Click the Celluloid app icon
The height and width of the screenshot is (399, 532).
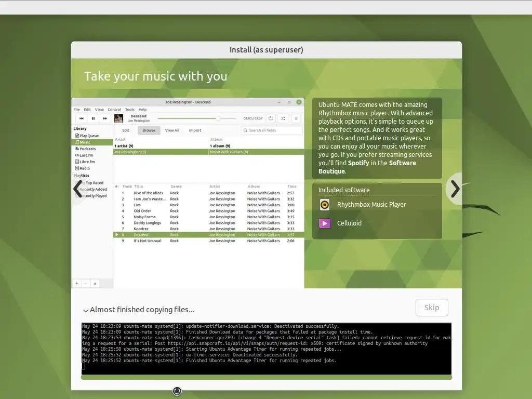[x=325, y=223]
